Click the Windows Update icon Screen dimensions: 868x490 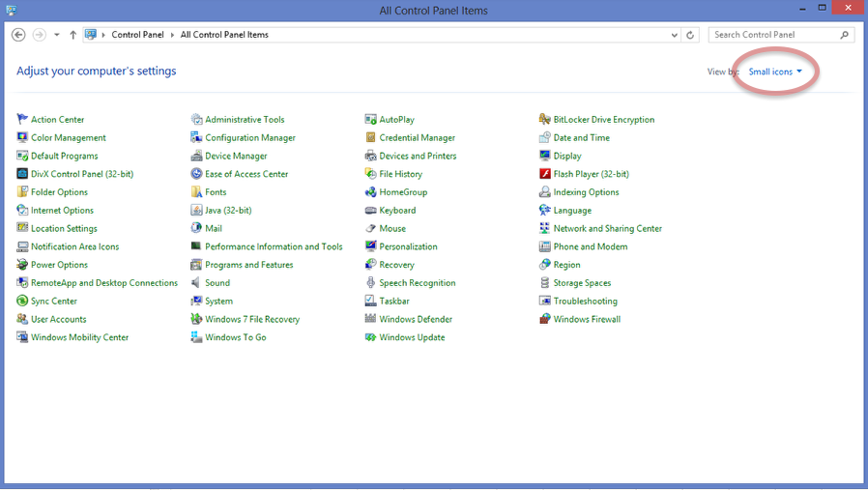(370, 337)
